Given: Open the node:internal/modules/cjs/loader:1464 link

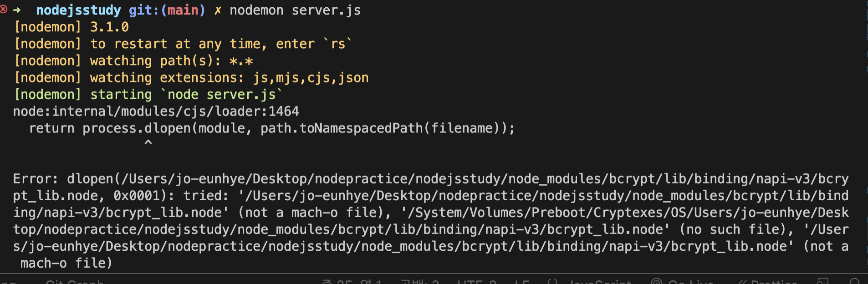Looking at the screenshot, I should pyautogui.click(x=156, y=112).
